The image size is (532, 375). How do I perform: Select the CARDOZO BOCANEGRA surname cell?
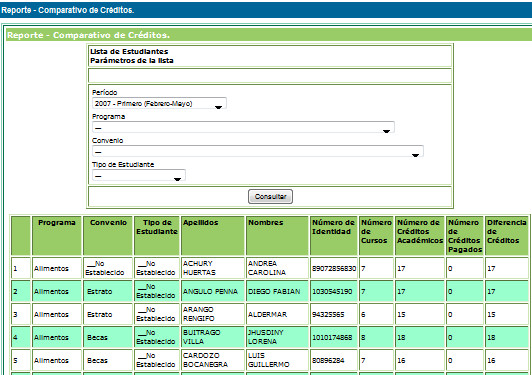pos(213,360)
